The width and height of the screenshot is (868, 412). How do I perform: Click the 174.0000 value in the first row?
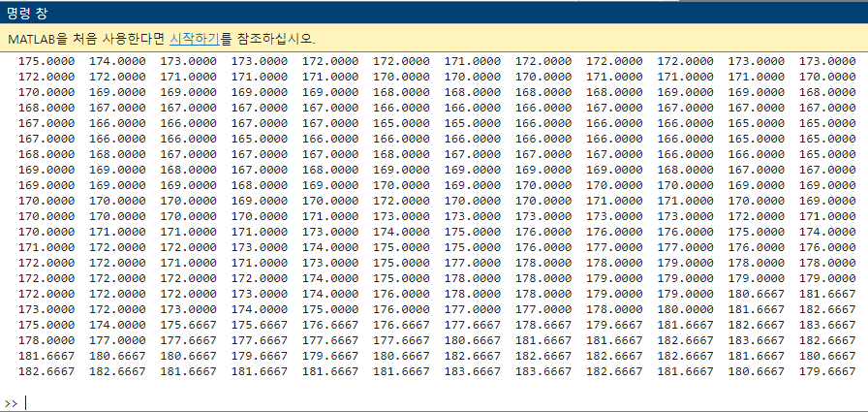pos(117,61)
